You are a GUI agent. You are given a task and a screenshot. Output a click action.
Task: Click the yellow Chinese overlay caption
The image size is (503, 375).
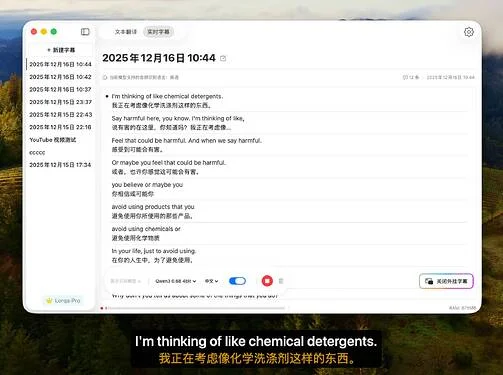(257, 358)
